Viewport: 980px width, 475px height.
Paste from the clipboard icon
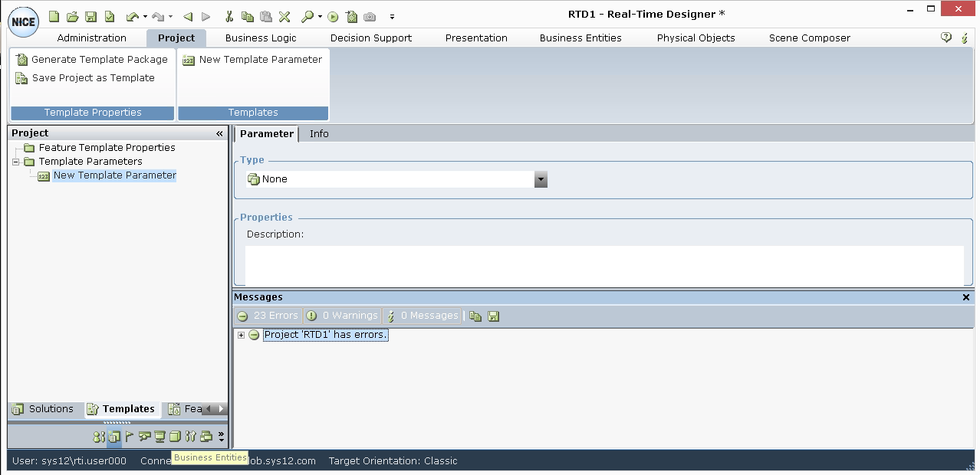(265, 16)
